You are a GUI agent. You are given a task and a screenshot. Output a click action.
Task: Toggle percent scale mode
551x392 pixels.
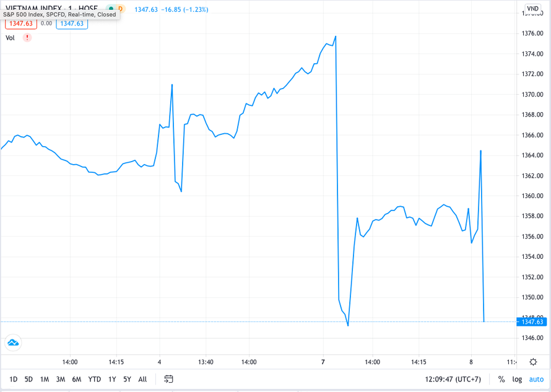click(501, 379)
